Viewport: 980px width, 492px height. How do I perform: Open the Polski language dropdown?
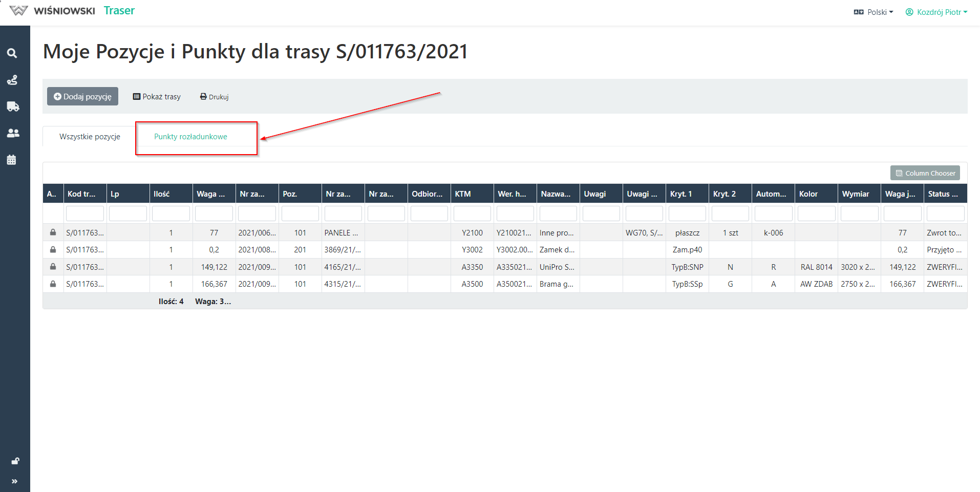pos(874,12)
